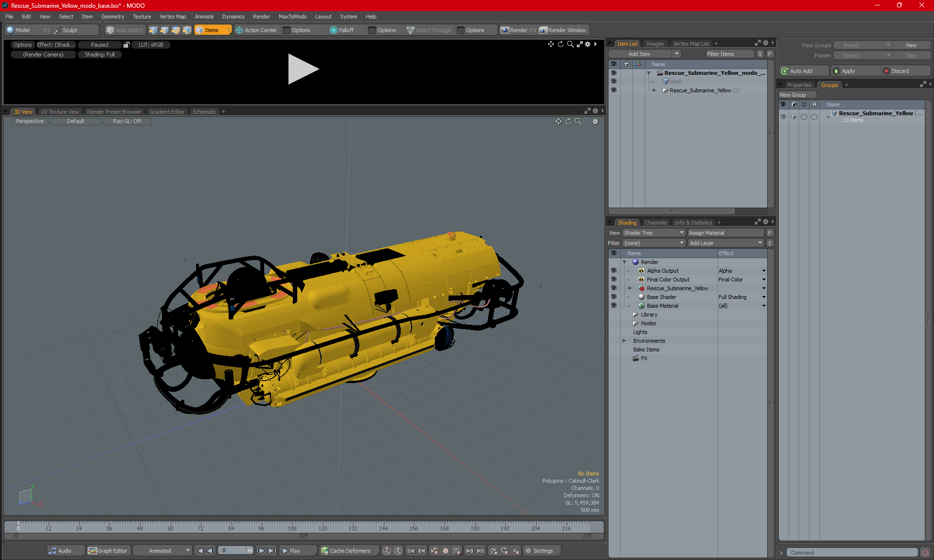Switch to the Properties tab
The height and width of the screenshot is (560, 934).
[x=799, y=85]
